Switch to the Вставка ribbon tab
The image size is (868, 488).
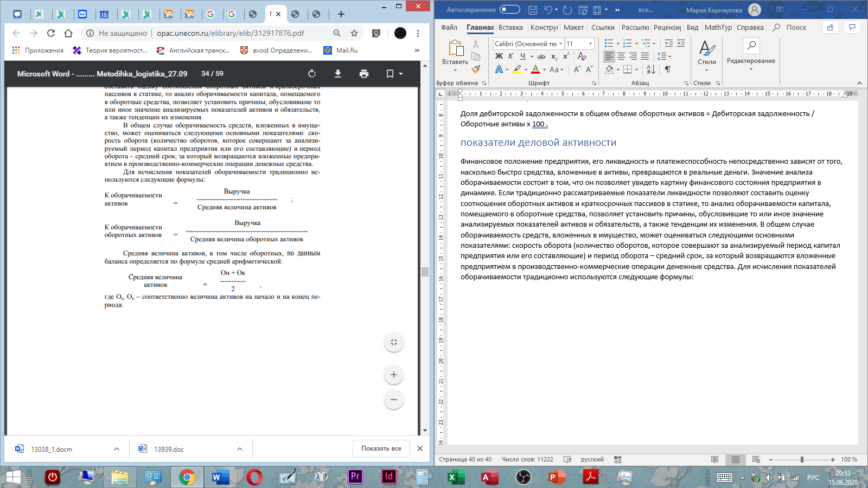point(510,28)
